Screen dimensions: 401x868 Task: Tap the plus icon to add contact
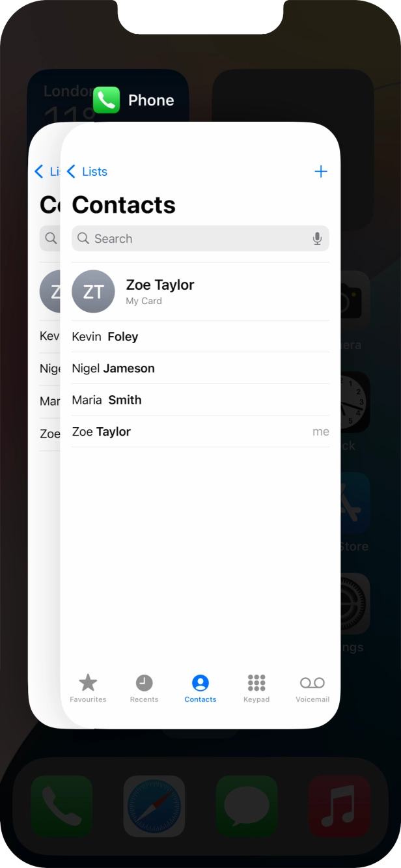(x=320, y=172)
